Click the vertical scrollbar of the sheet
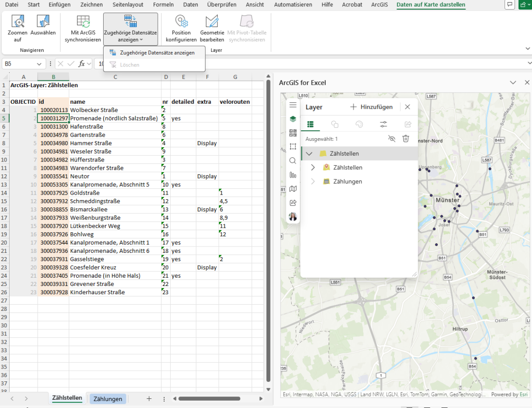 click(268, 231)
